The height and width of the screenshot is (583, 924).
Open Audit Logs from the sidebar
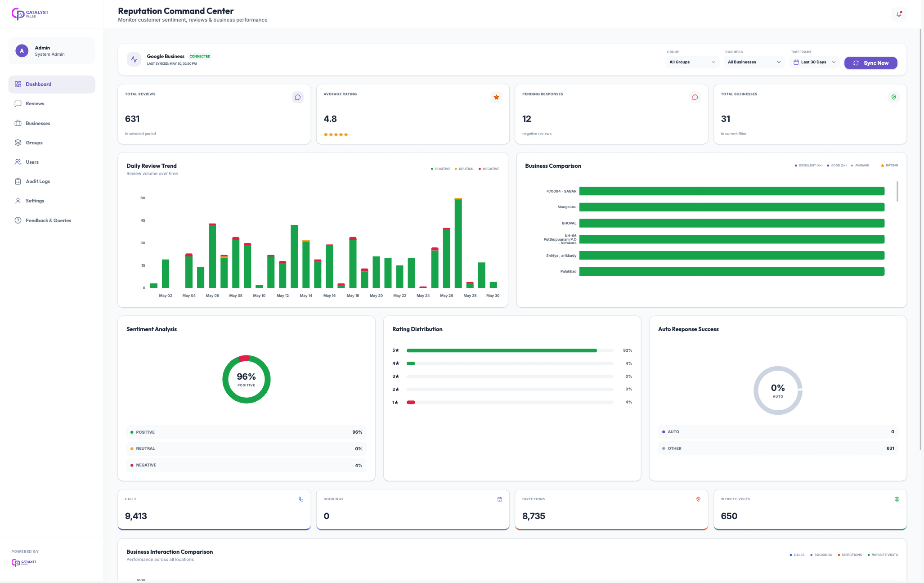(52, 181)
